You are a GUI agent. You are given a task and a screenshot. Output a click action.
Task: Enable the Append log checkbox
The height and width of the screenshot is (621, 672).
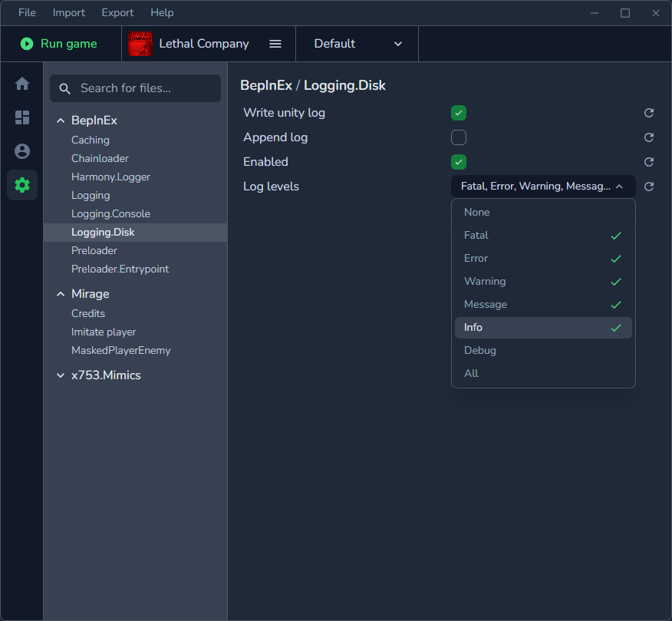click(x=459, y=137)
